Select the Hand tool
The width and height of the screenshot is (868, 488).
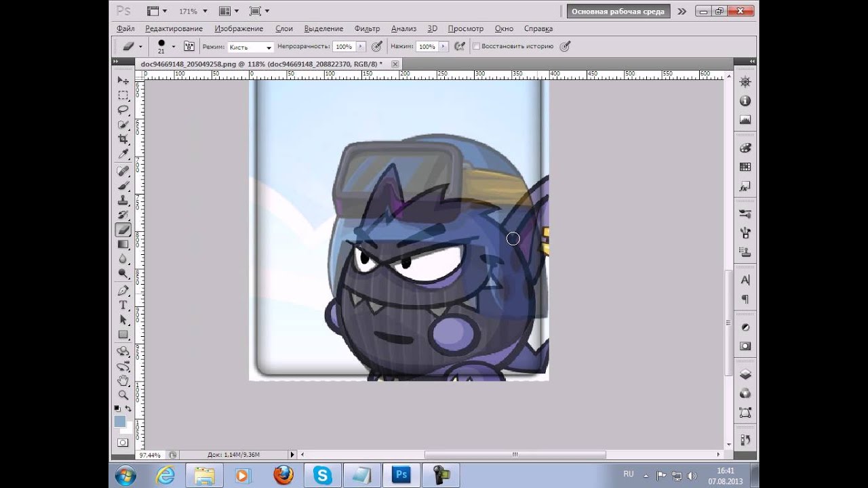click(123, 380)
